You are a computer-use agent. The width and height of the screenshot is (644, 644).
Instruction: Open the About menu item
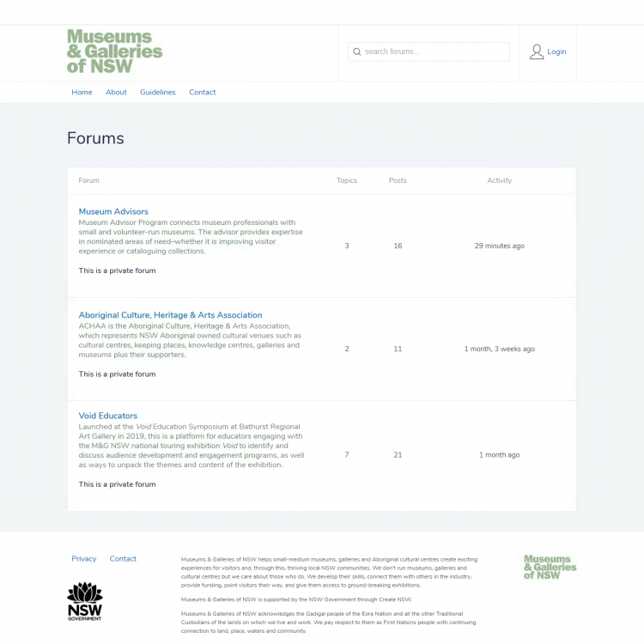pos(116,92)
